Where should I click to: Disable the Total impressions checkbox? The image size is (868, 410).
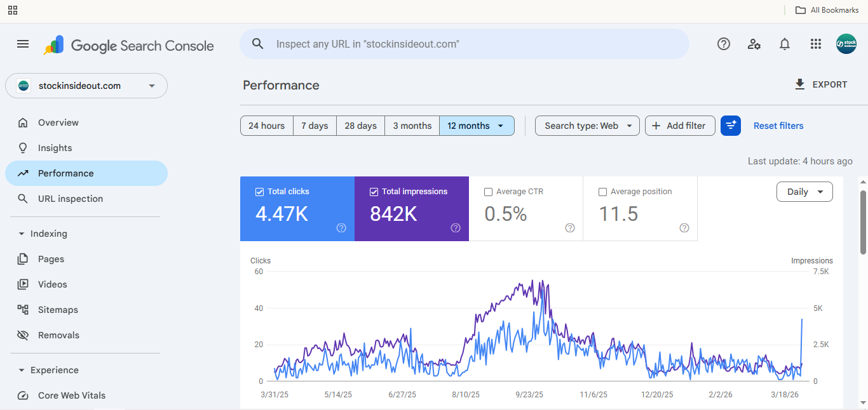pyautogui.click(x=374, y=191)
